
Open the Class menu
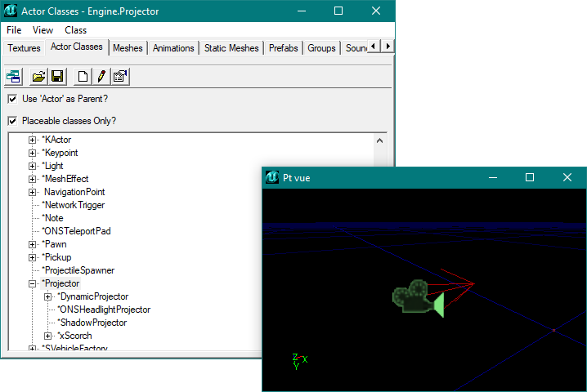point(75,30)
